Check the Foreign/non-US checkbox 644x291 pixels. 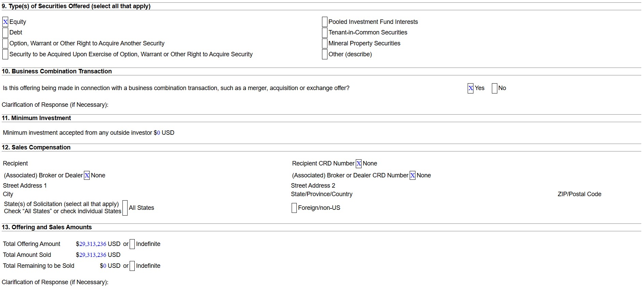[294, 208]
